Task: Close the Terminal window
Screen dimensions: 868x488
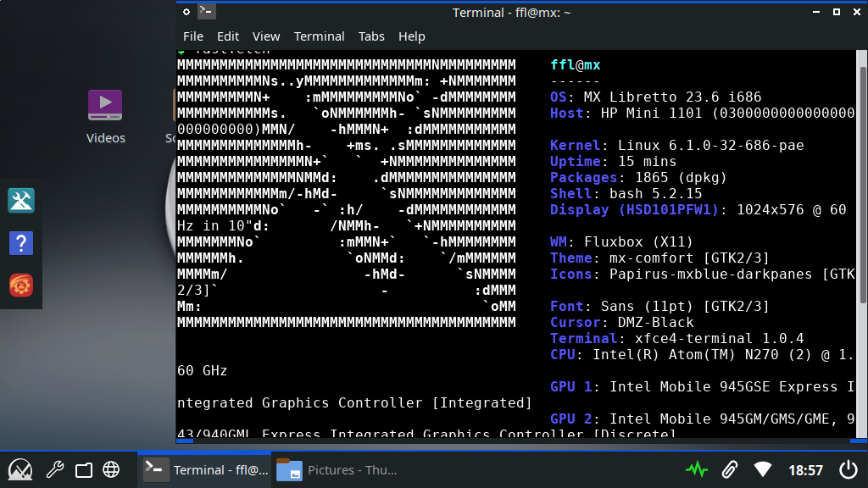Action: pyautogui.click(x=856, y=12)
